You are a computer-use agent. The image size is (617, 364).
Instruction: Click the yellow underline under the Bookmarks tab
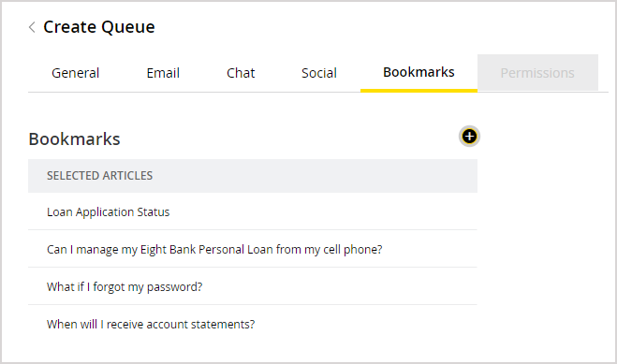click(419, 91)
